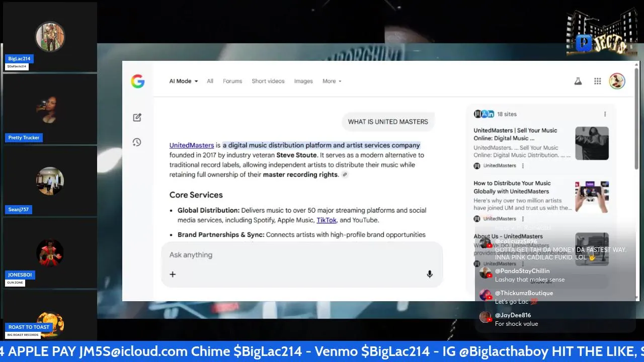Switch to the Images tab
Screen dimensions: 644x362
(303, 81)
